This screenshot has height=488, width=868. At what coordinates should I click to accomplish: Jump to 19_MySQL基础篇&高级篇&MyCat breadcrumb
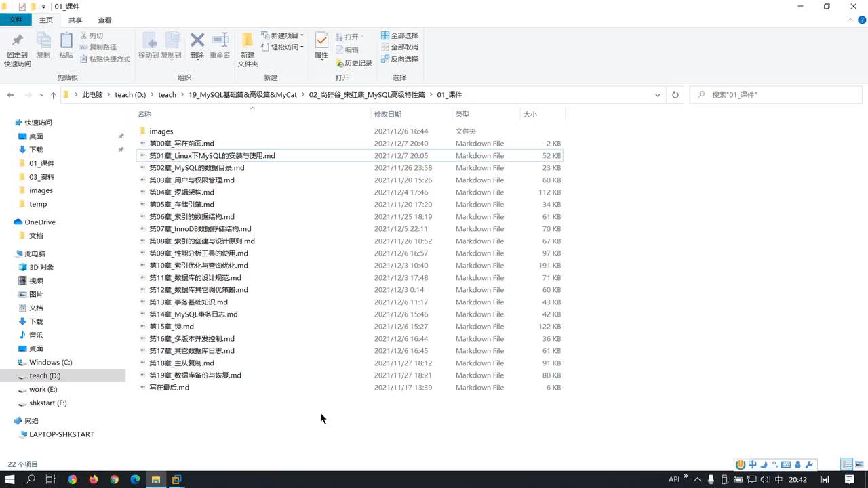coord(242,95)
